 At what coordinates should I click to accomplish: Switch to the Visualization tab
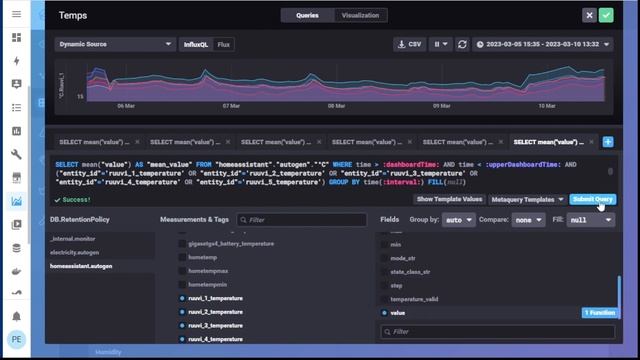(360, 16)
